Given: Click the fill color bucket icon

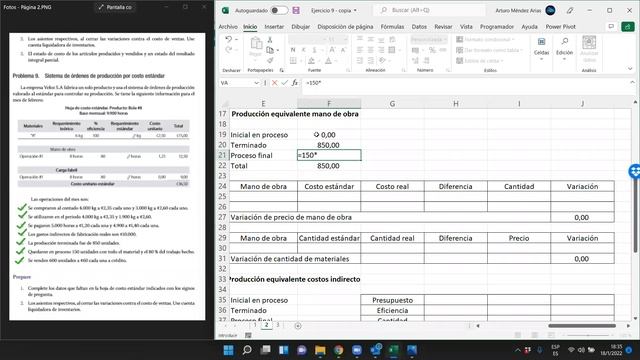Looking at the screenshot, I should pyautogui.click(x=311, y=60).
